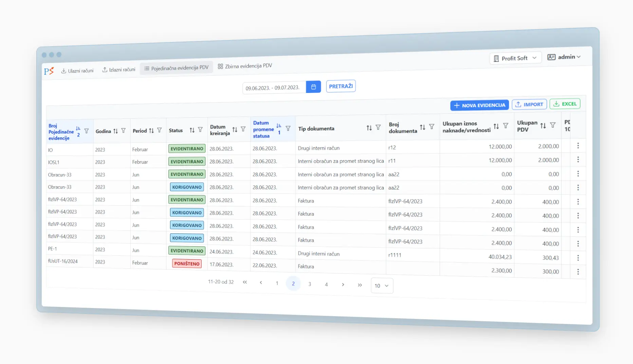Switch to Zbirna evidencija PDV tab
Screen dimensions: 633x364
(245, 66)
